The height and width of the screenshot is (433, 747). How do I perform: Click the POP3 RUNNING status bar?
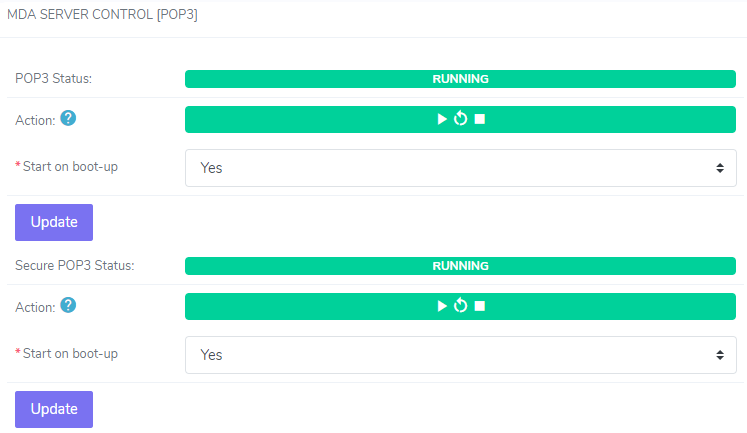point(460,79)
